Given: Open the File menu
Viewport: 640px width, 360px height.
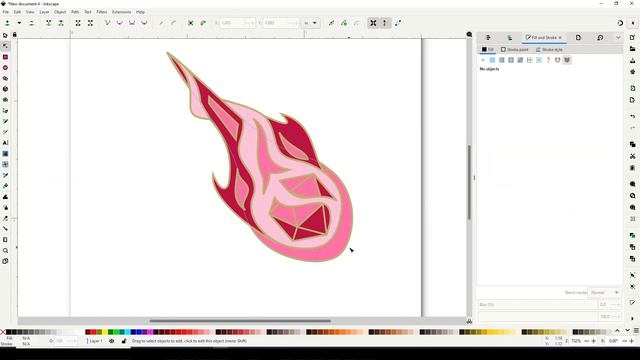Looking at the screenshot, I should [x=6, y=12].
